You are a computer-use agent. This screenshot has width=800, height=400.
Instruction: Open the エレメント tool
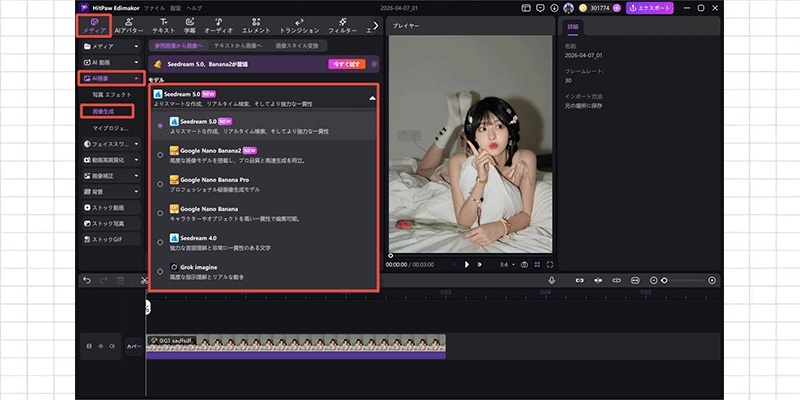[256, 26]
